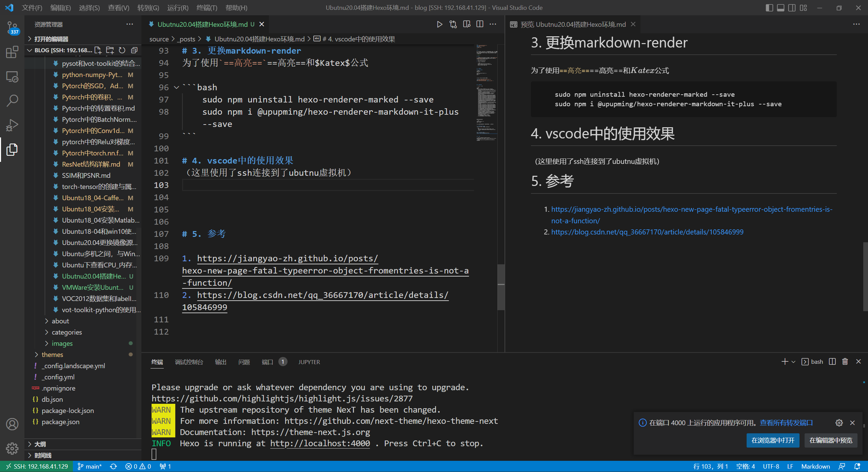
Task: Open source control changes for this file
Action: (x=453, y=24)
